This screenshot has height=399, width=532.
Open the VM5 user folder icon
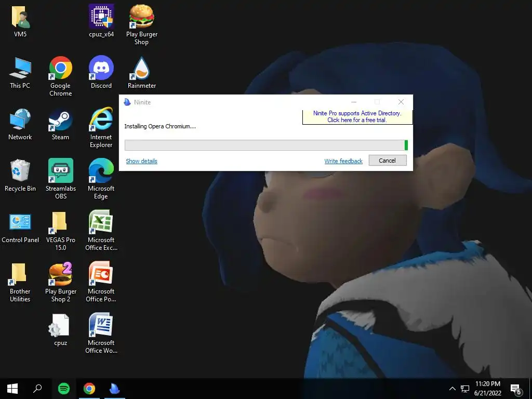[x=20, y=21]
